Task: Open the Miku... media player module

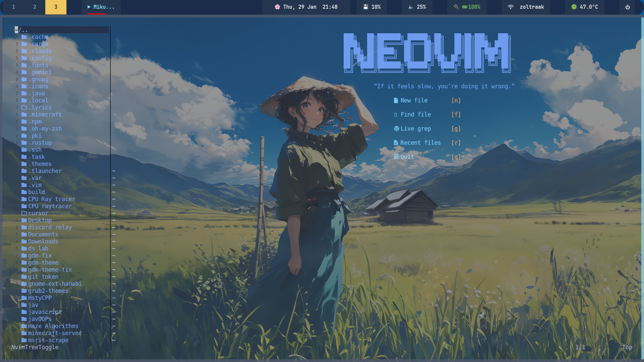Action: tap(101, 7)
